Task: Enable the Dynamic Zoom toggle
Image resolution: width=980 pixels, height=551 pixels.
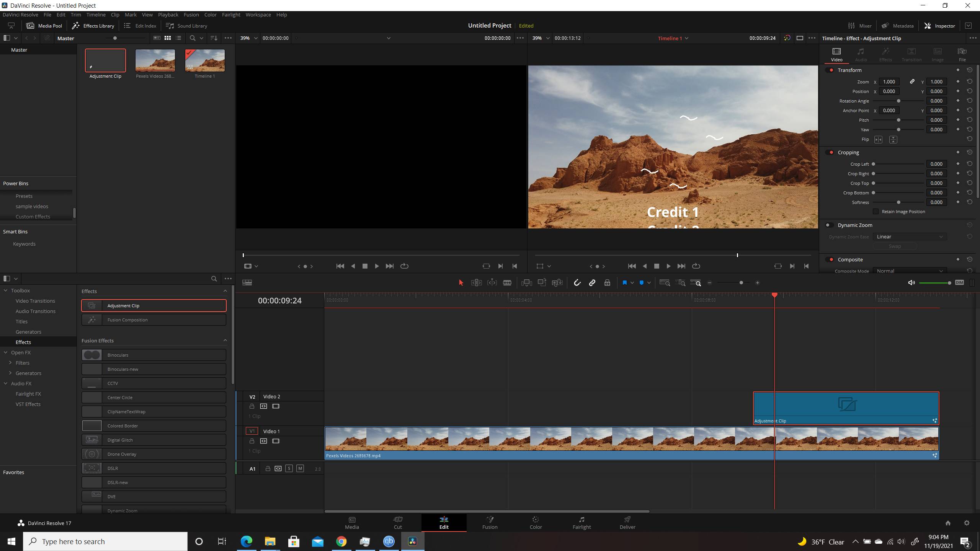Action: [829, 225]
